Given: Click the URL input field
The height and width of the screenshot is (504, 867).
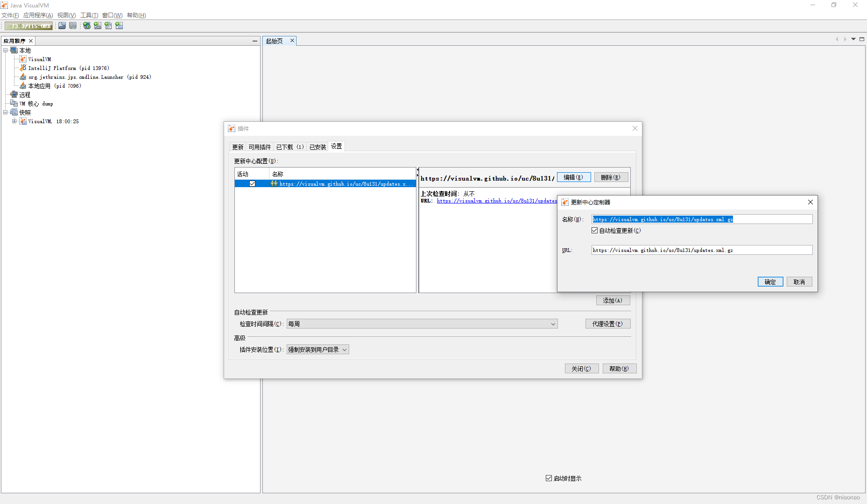Looking at the screenshot, I should click(x=702, y=250).
